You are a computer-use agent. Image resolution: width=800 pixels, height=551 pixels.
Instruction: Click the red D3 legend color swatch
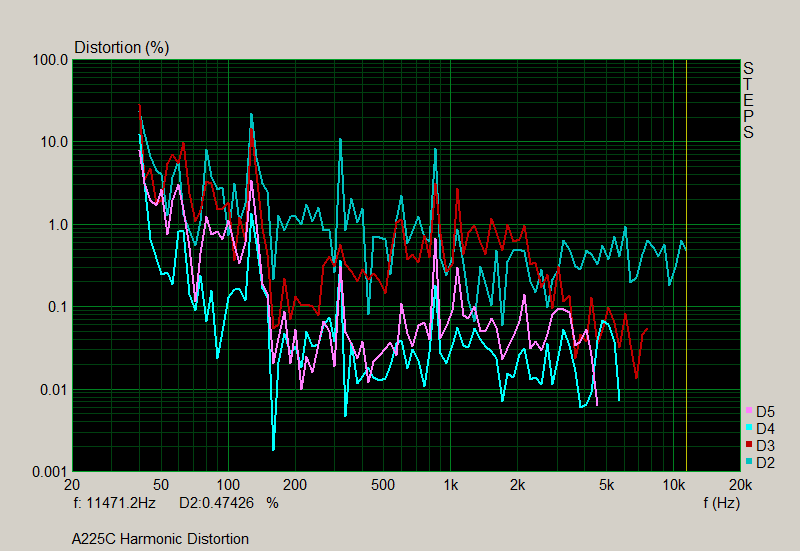click(748, 445)
